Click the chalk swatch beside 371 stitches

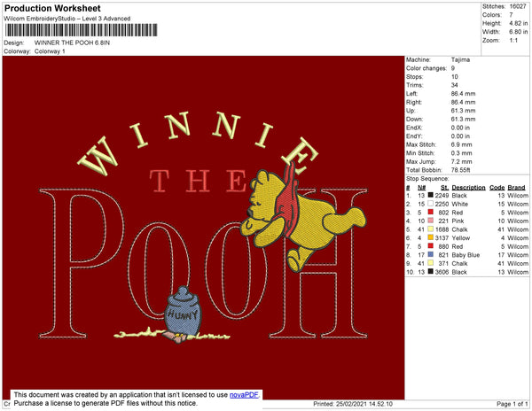coord(431,263)
